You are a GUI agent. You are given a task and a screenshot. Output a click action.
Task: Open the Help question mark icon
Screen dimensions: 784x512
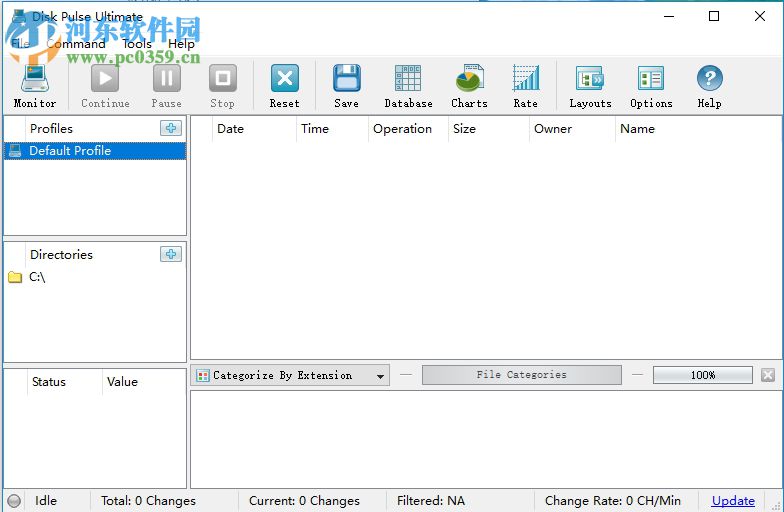(710, 79)
